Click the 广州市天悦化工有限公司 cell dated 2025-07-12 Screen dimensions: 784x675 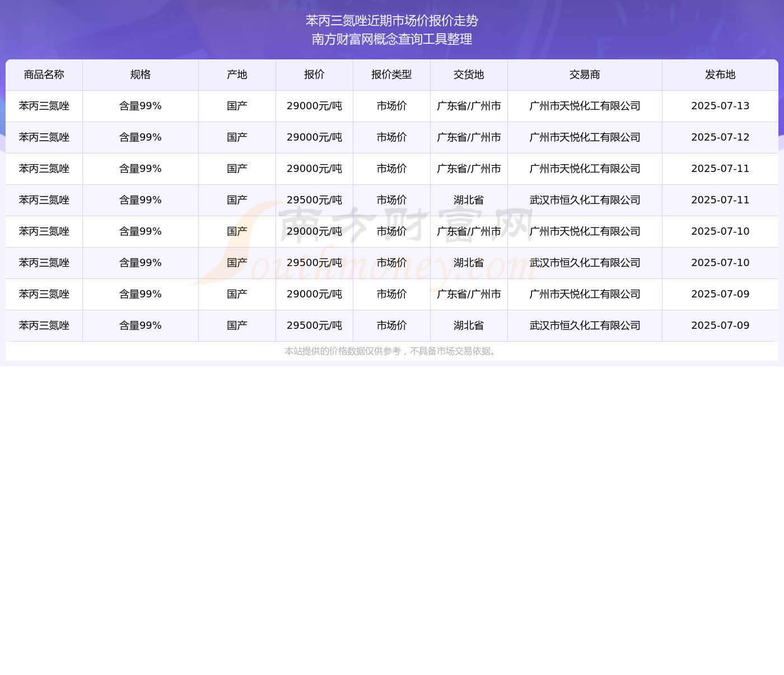click(585, 137)
